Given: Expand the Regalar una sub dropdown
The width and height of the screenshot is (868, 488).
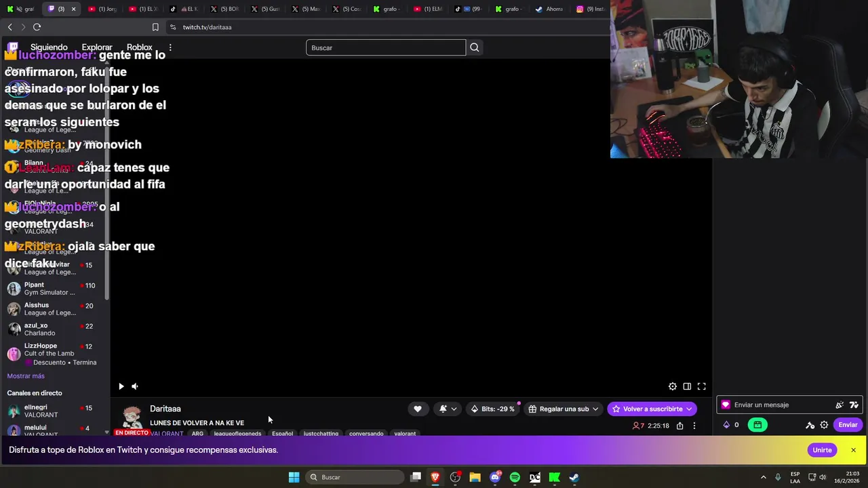Looking at the screenshot, I should (x=564, y=409).
